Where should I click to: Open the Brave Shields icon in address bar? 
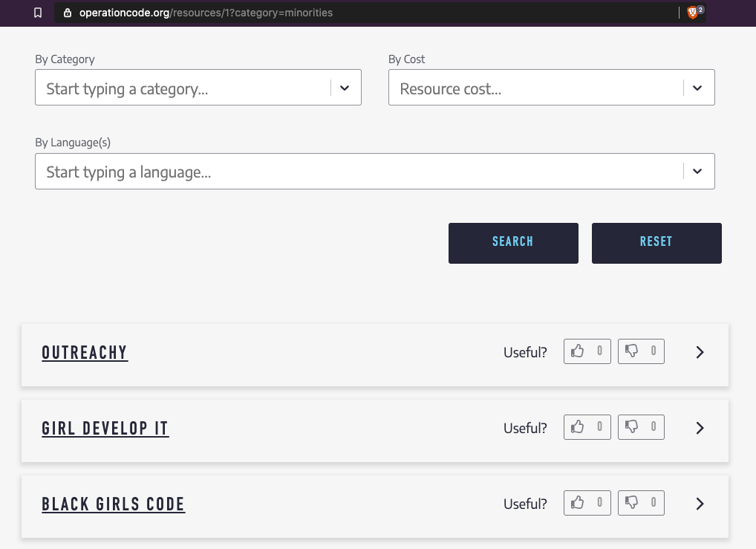(x=691, y=13)
